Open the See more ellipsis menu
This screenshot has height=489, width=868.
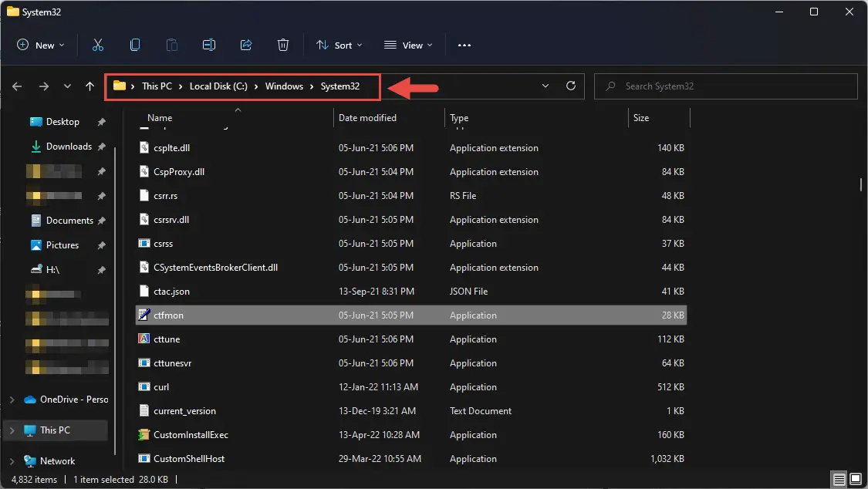point(464,46)
